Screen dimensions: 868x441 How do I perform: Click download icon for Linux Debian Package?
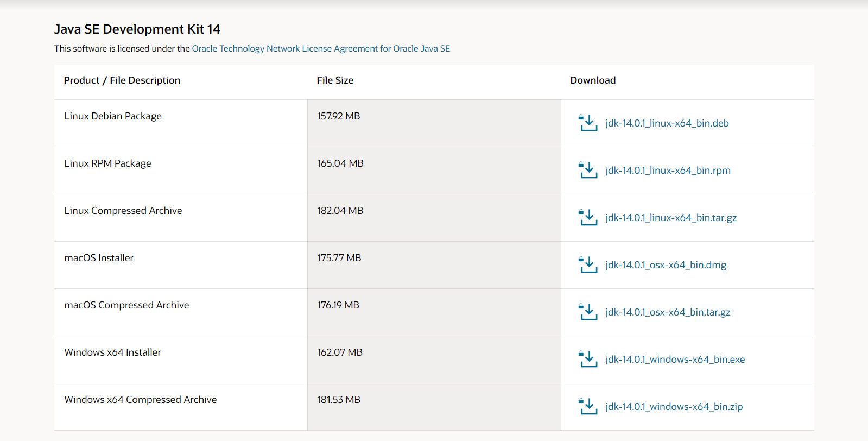click(588, 123)
